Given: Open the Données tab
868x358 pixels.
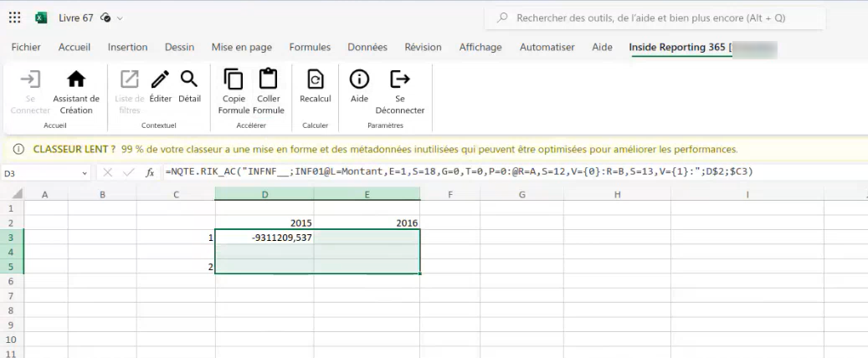Looking at the screenshot, I should [x=367, y=47].
